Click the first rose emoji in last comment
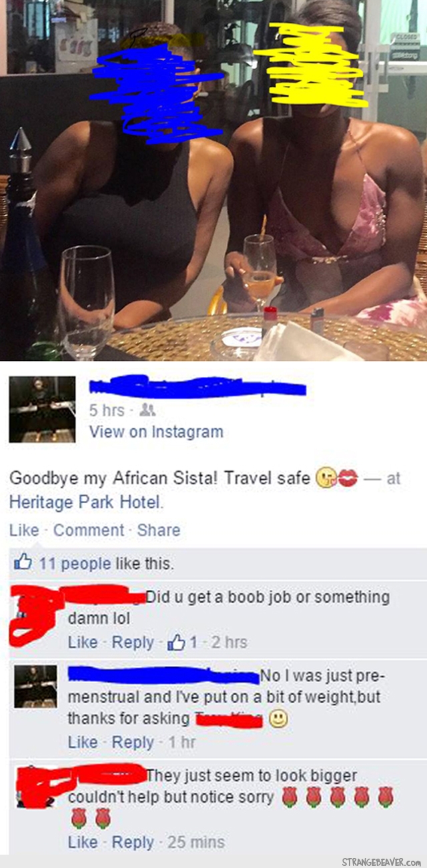 coord(289,797)
